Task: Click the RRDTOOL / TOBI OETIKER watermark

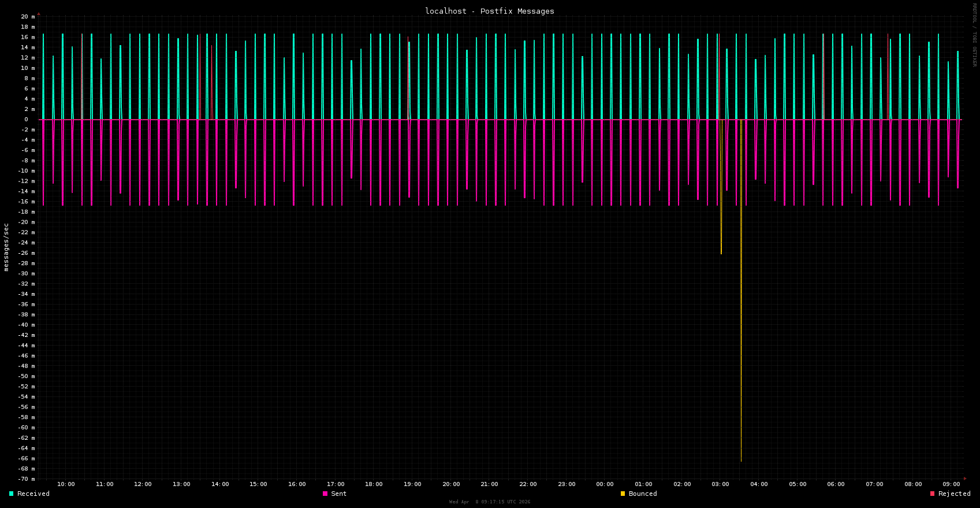Action: pos(974,35)
